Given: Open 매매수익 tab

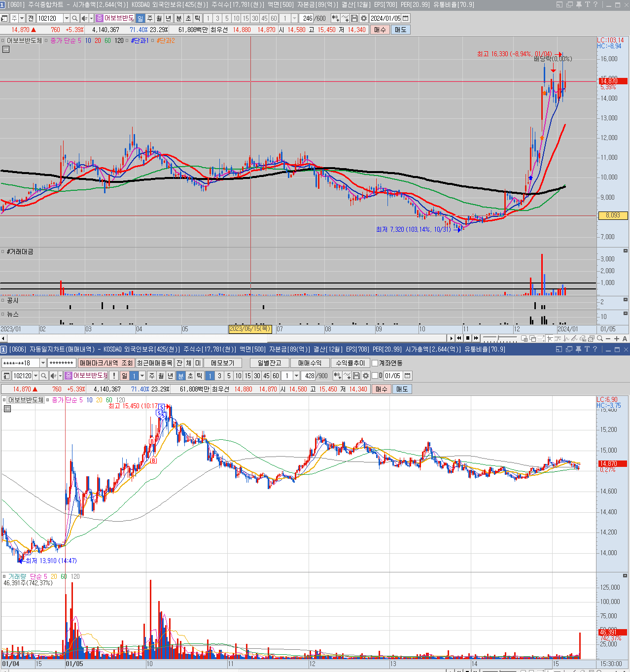Looking at the screenshot, I should click(x=310, y=363).
